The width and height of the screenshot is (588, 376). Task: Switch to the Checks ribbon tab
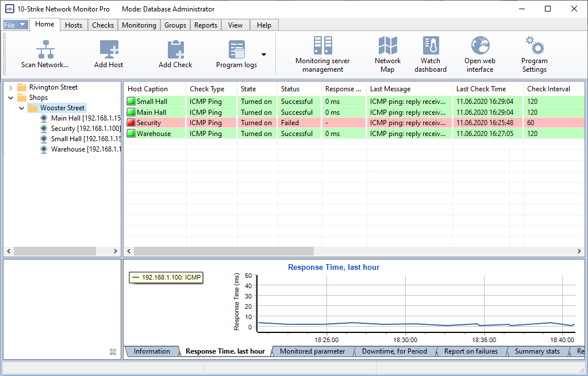pyautogui.click(x=103, y=25)
